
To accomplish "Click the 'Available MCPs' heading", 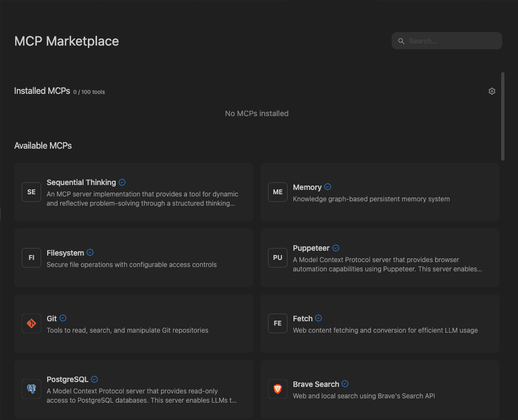I will 43,146.
